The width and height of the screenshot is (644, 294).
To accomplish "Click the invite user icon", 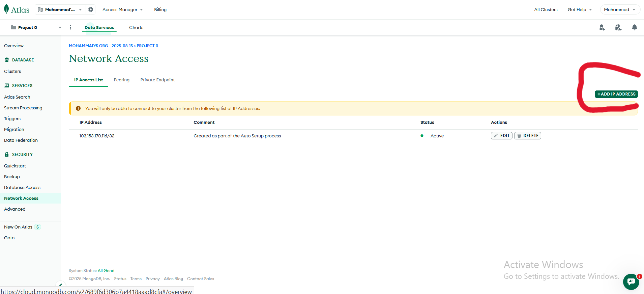I will coord(602,27).
